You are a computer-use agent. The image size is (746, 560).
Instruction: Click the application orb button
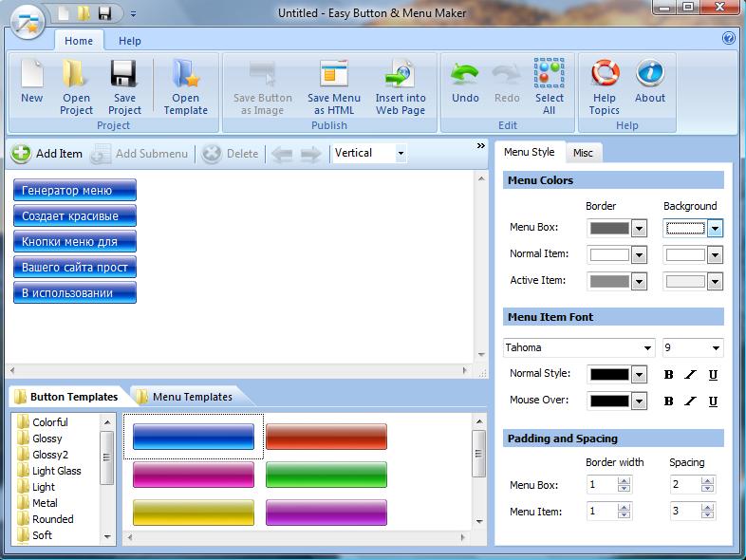tap(28, 22)
